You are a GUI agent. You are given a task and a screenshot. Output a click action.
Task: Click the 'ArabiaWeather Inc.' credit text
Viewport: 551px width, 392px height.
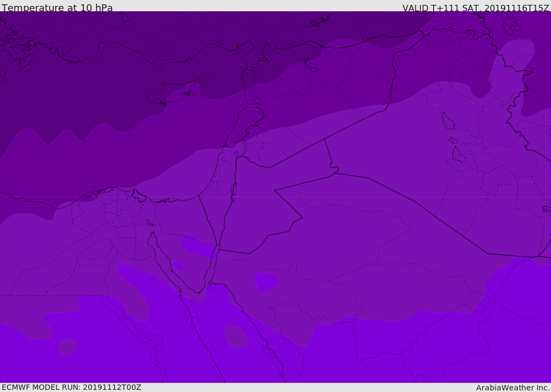click(513, 388)
